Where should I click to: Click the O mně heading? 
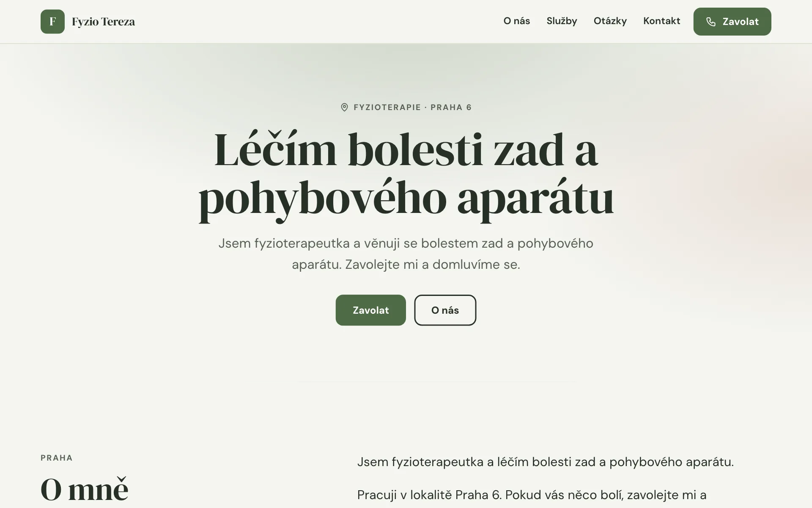point(84,489)
